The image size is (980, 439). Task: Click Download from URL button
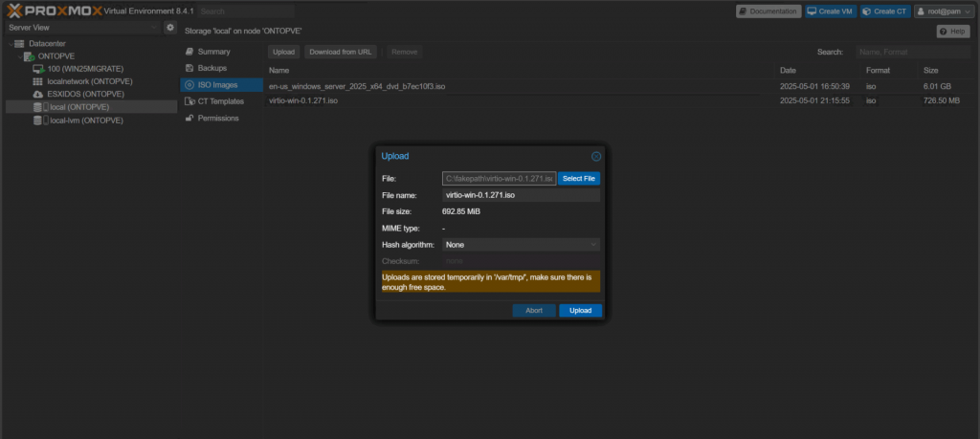coord(341,52)
